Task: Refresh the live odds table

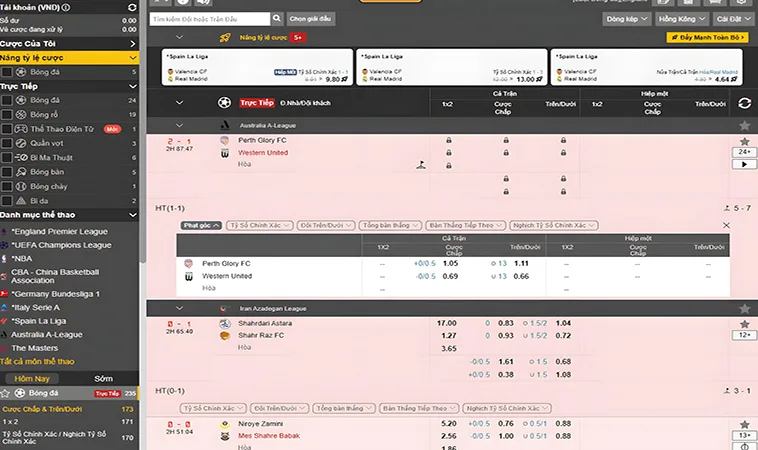Action: pyautogui.click(x=743, y=103)
